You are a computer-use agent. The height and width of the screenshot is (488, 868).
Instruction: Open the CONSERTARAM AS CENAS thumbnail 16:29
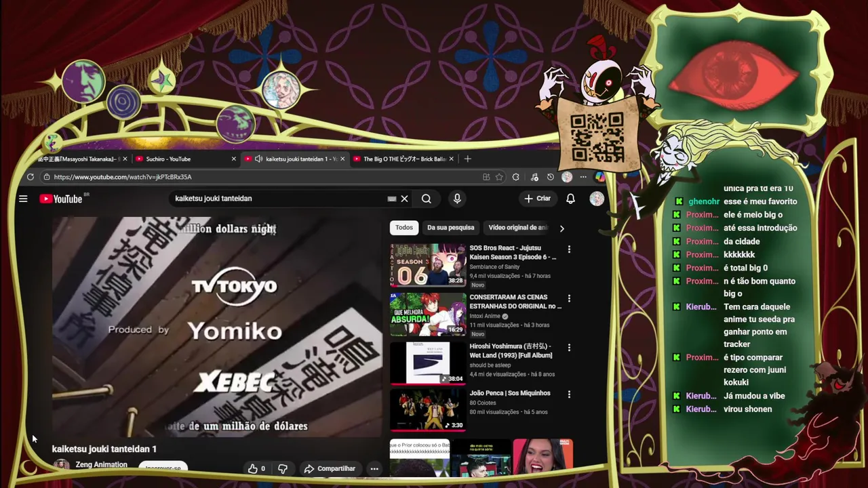point(428,314)
